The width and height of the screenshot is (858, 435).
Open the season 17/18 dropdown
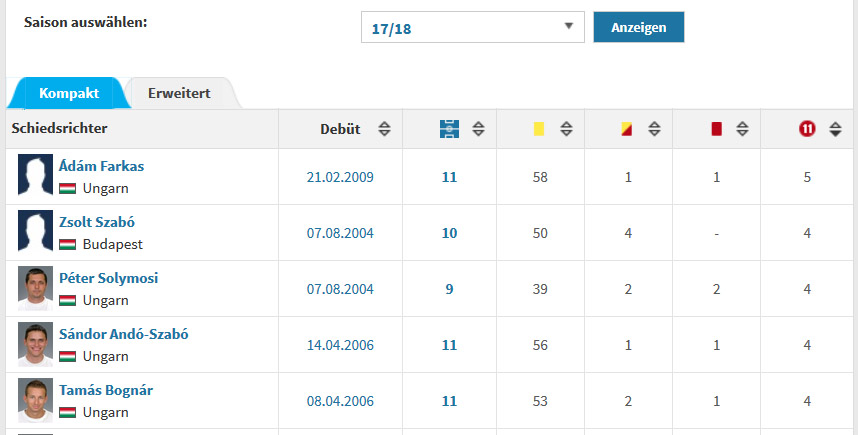tap(473, 27)
